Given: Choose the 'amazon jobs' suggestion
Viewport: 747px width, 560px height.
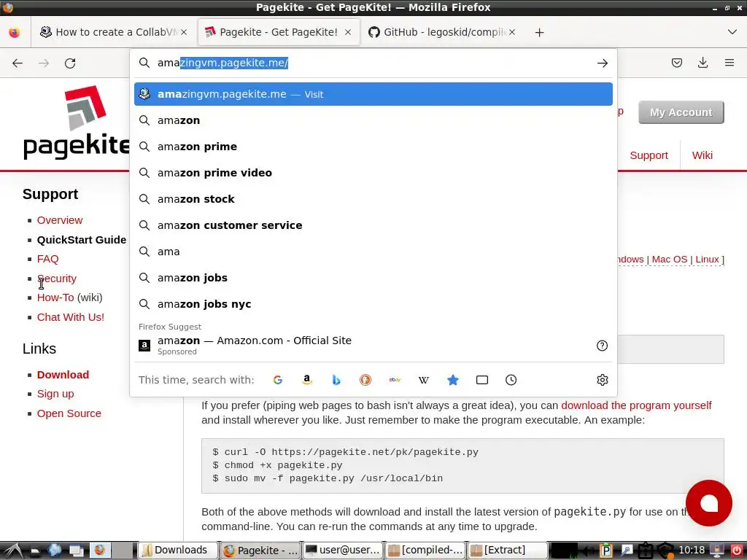Looking at the screenshot, I should [373, 278].
